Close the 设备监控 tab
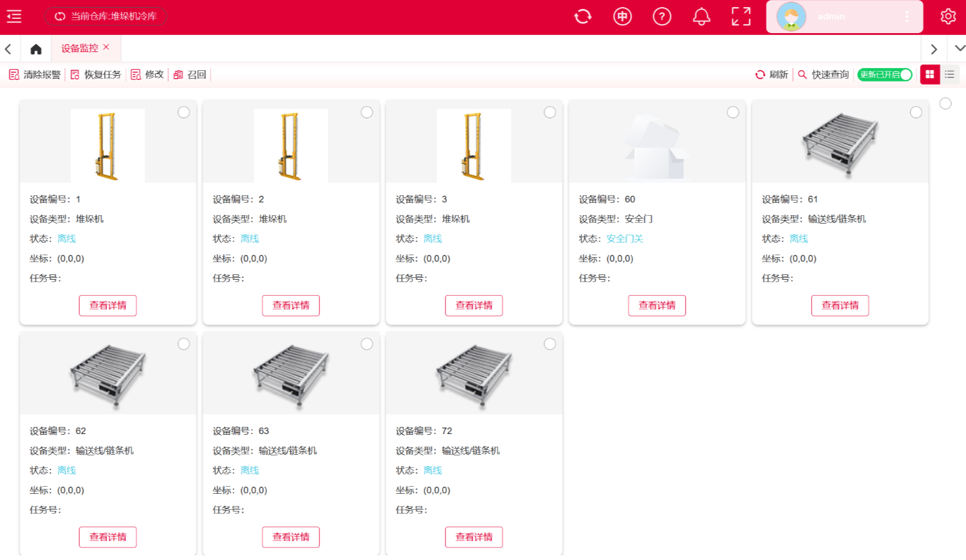Viewport: 966px width, 560px height. click(106, 47)
